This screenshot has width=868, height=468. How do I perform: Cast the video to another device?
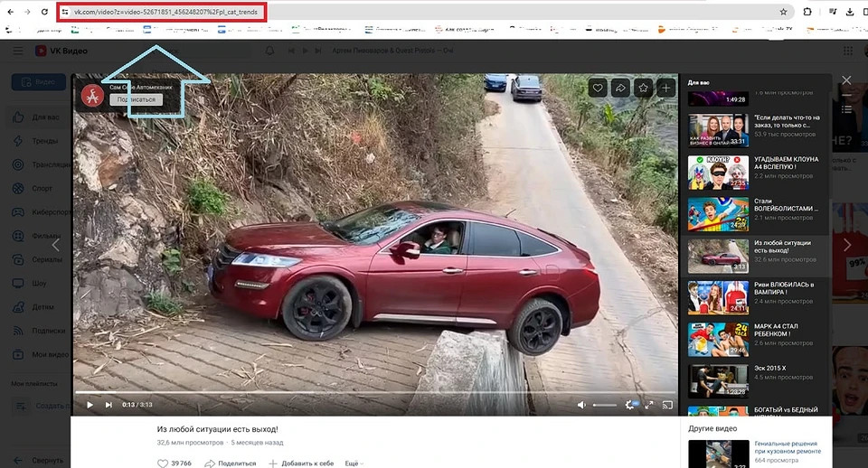[x=667, y=405]
